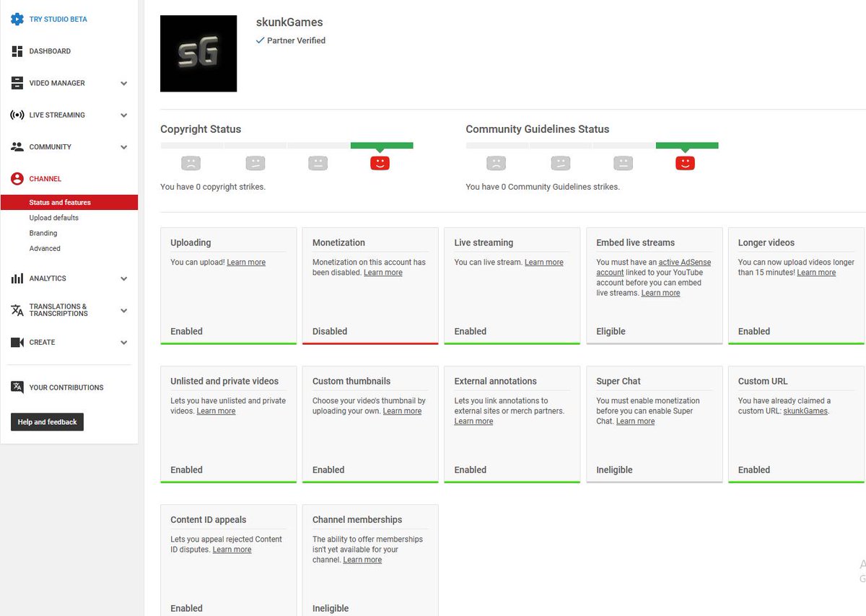
Task: Click the Channel memberships card title
Action: click(357, 519)
